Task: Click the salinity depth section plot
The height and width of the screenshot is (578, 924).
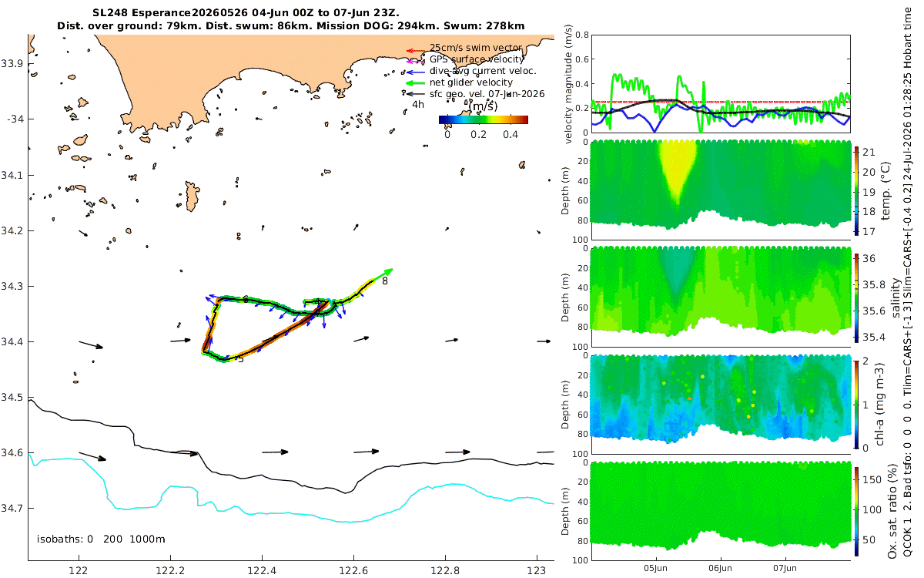Action: coord(721,290)
